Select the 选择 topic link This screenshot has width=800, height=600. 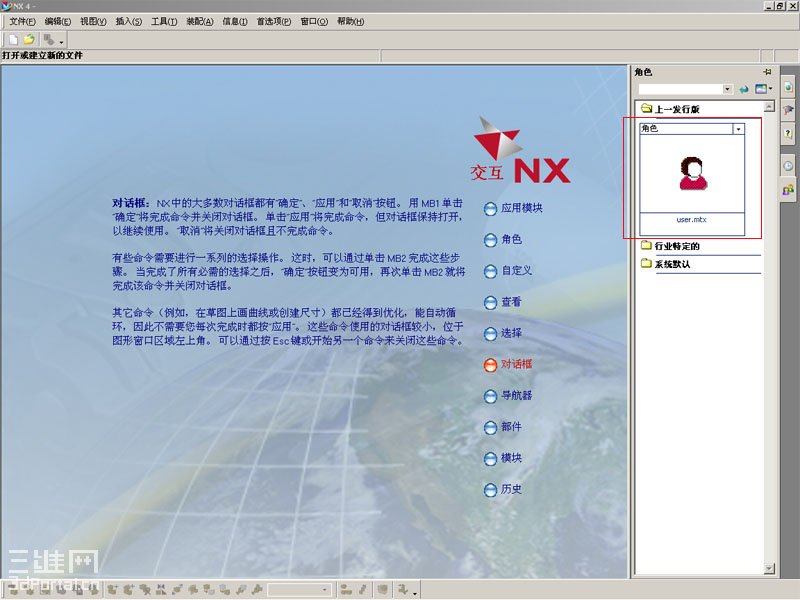point(503,333)
